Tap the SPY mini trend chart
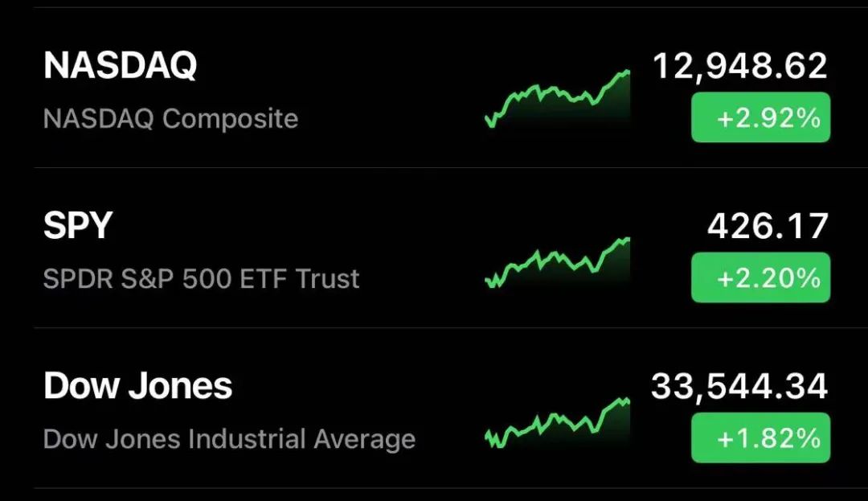This screenshot has width=868, height=501. (x=558, y=261)
